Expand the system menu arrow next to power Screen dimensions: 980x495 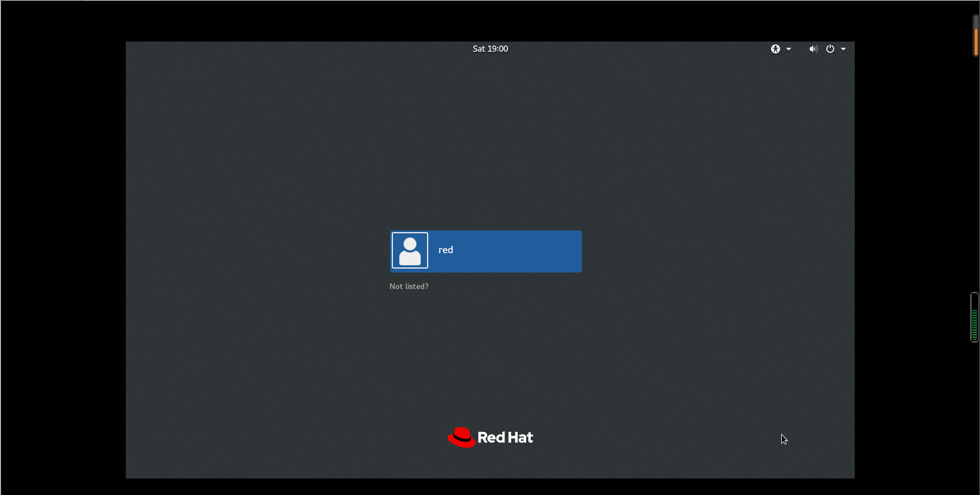pos(843,49)
